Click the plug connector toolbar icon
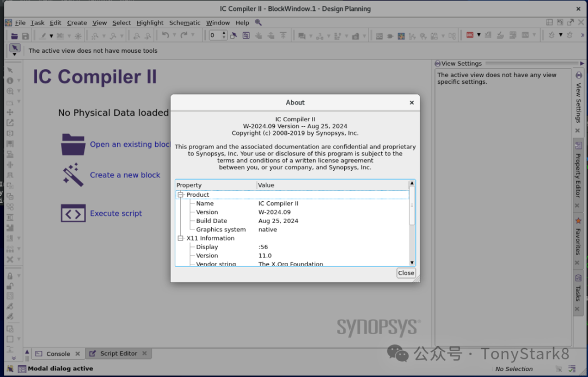 [x=390, y=36]
